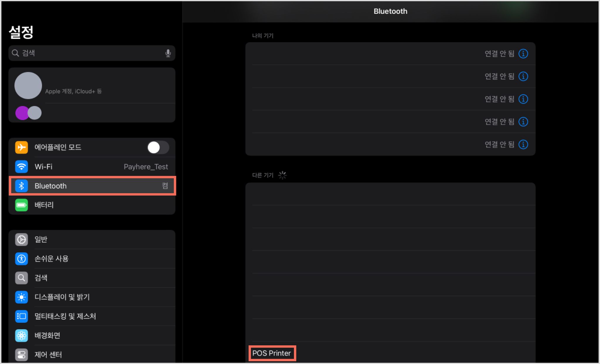Image resolution: width=600 pixels, height=364 pixels.
Task: Click the 배경화면 flower icon
Action: point(21,335)
